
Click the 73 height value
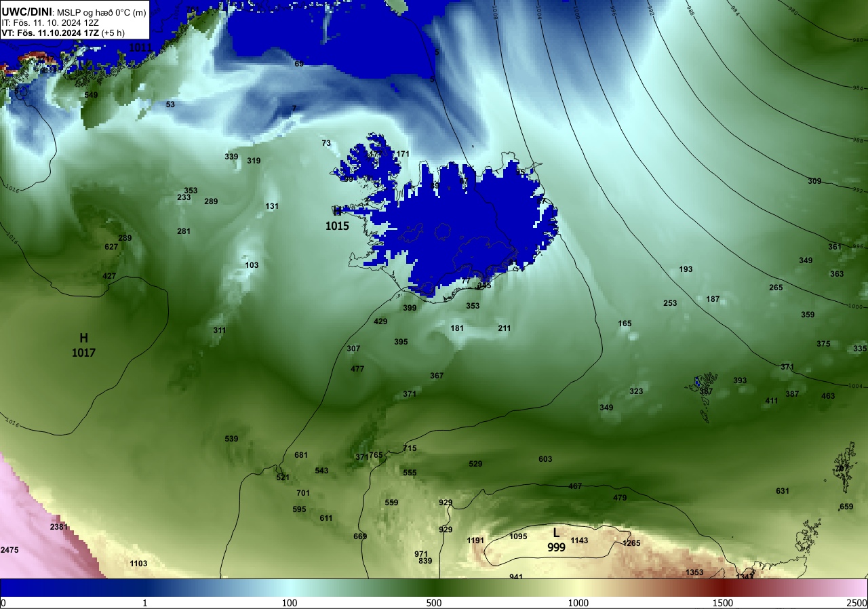coord(326,143)
